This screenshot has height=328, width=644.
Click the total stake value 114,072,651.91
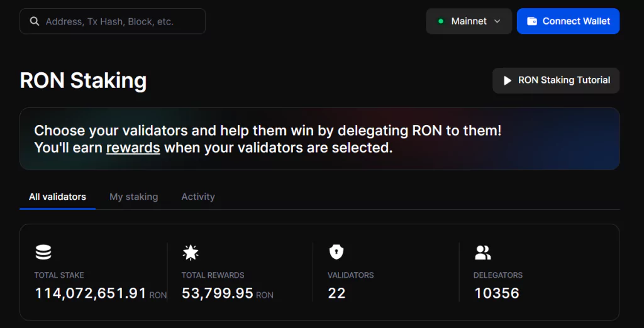tap(91, 293)
